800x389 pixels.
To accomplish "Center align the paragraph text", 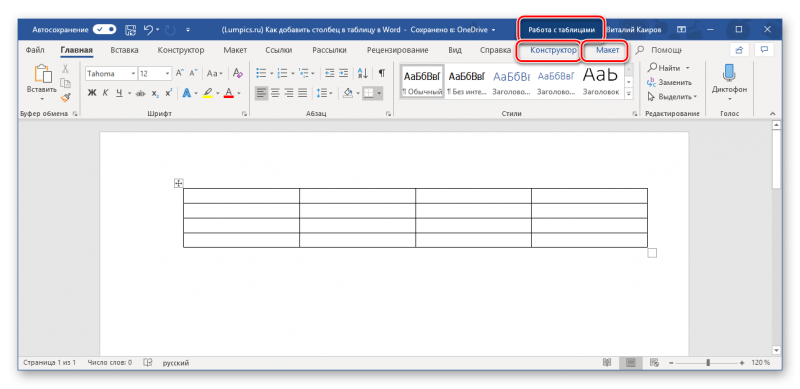I will [x=275, y=93].
